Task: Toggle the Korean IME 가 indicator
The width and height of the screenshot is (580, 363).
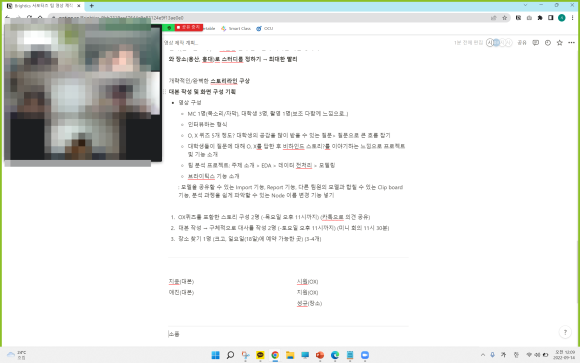Action: (503, 355)
